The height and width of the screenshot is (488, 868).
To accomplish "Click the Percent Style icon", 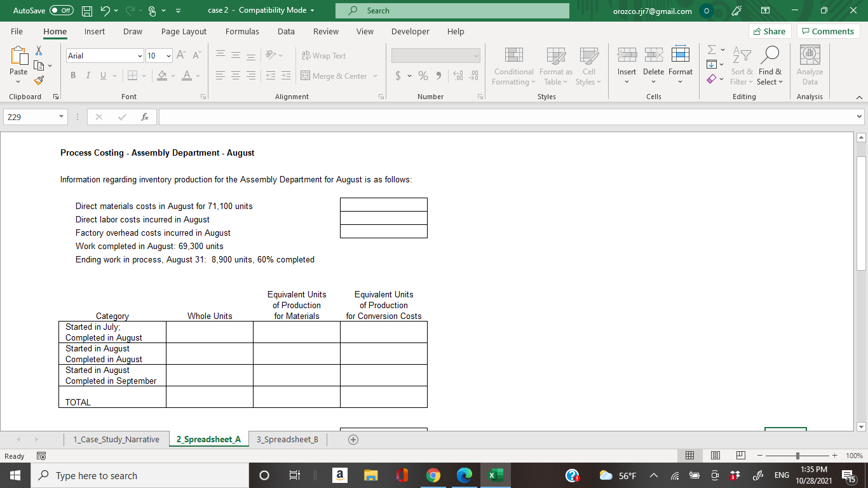I will 422,76.
